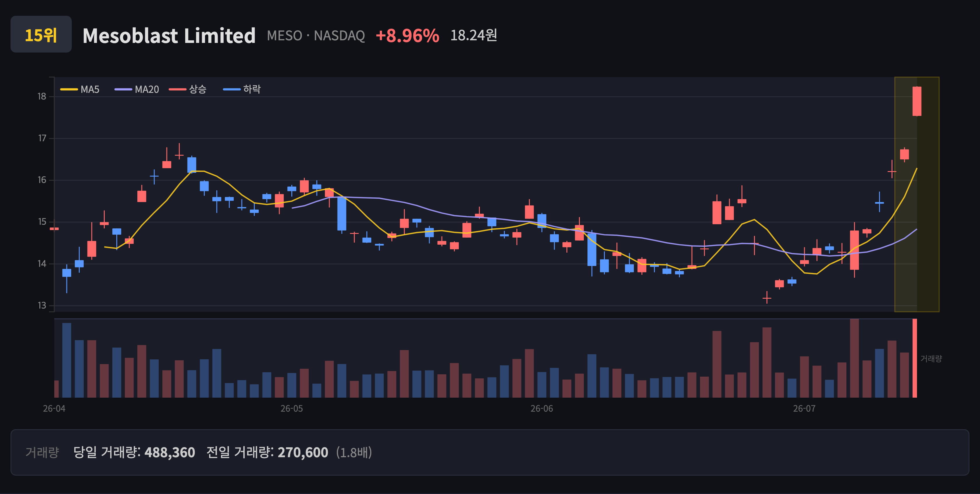Click the 15위 rank badge
The height and width of the screenshot is (494, 980).
[41, 34]
